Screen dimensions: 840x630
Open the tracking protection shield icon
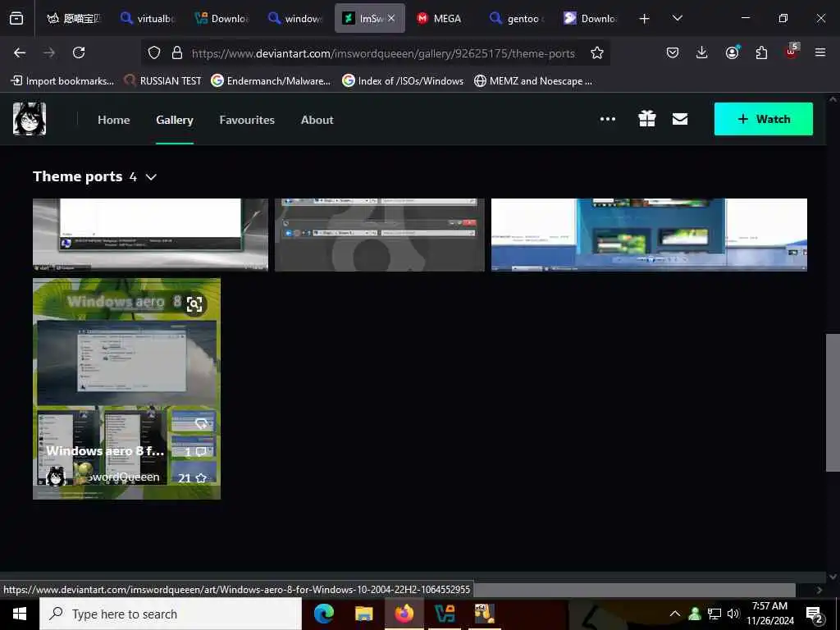coord(154,52)
